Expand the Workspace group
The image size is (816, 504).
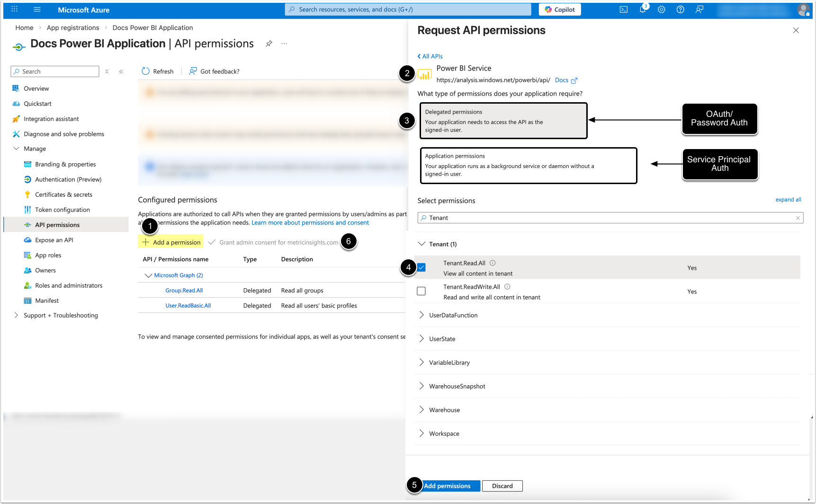pyautogui.click(x=421, y=433)
